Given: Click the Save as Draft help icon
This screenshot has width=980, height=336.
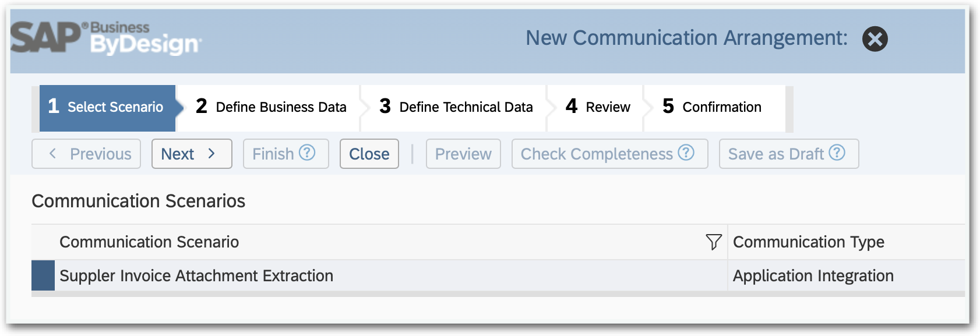Looking at the screenshot, I should (837, 153).
